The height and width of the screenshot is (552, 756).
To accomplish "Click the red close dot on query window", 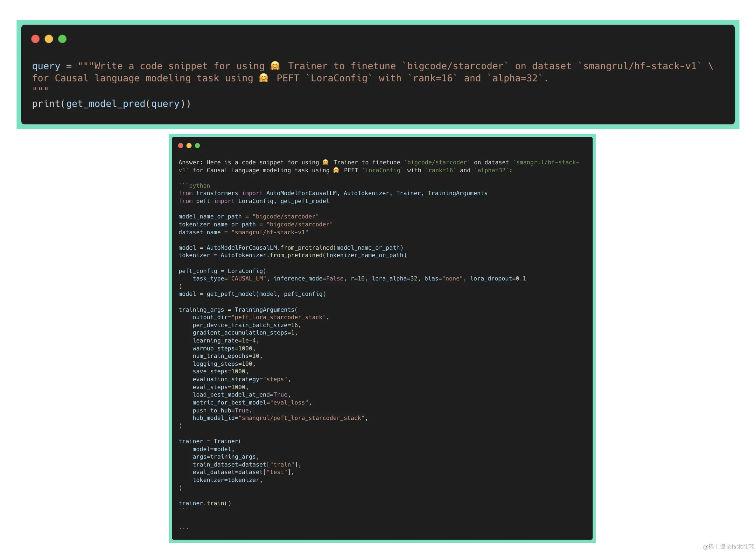I will pos(35,39).
